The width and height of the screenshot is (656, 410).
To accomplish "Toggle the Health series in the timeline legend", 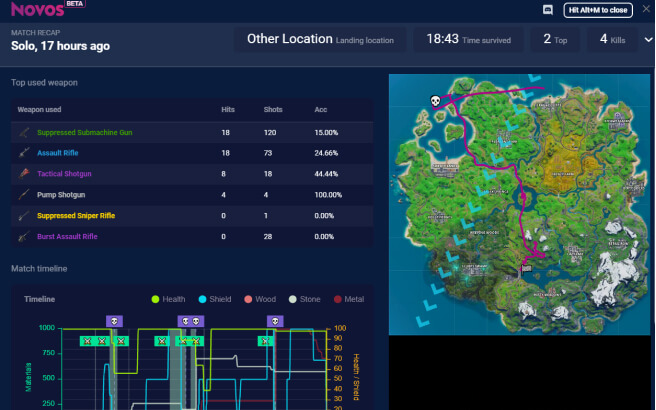I will click(168, 299).
